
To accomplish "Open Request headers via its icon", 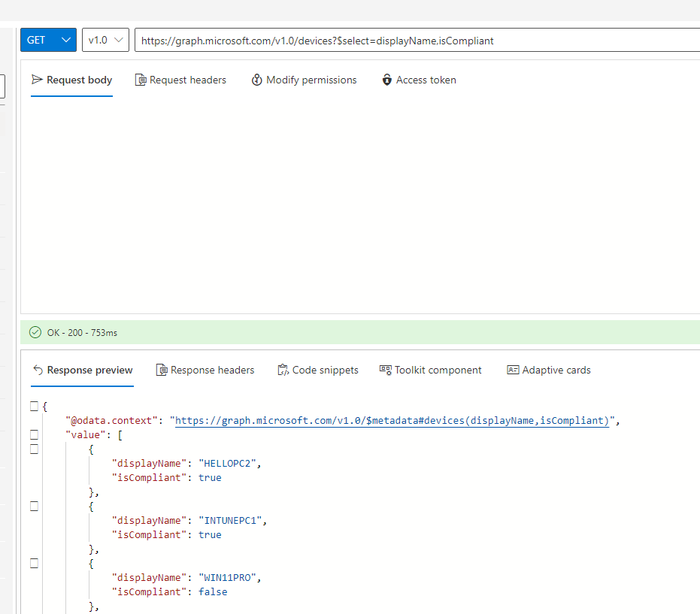I will (x=139, y=80).
